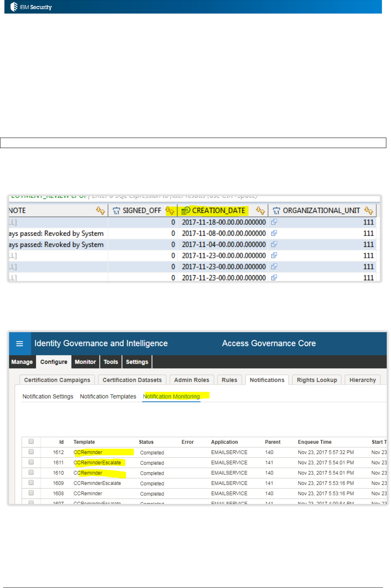Click the empty bordered text box

[x=193, y=143]
